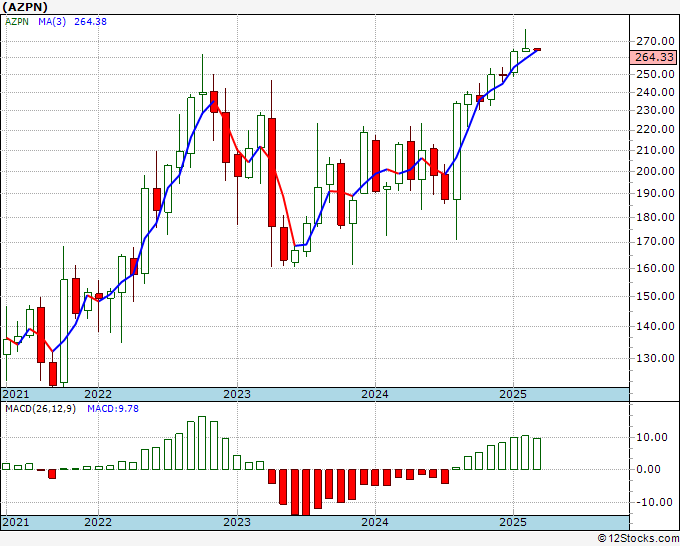Click the 140.00 price axis label
Image resolution: width=680 pixels, height=546 pixels.
click(x=655, y=326)
